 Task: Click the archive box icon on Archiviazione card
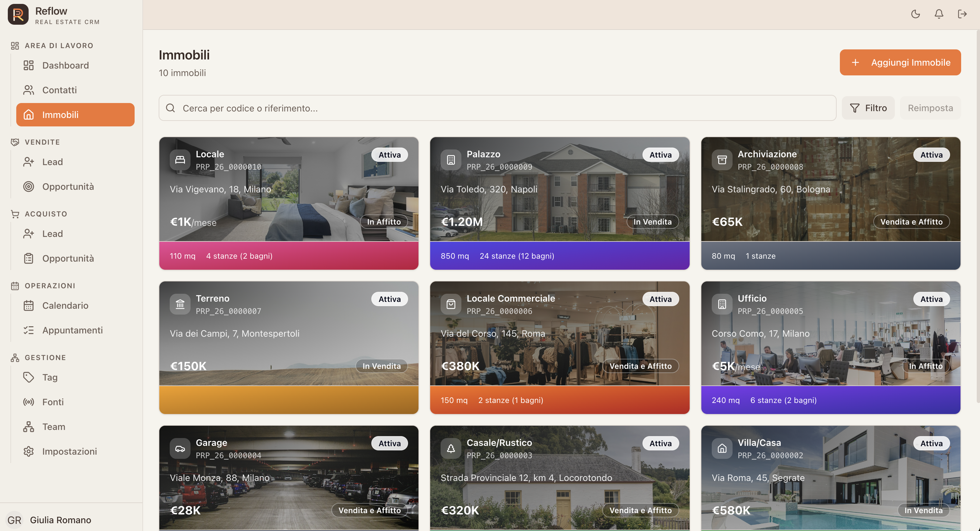(x=722, y=160)
